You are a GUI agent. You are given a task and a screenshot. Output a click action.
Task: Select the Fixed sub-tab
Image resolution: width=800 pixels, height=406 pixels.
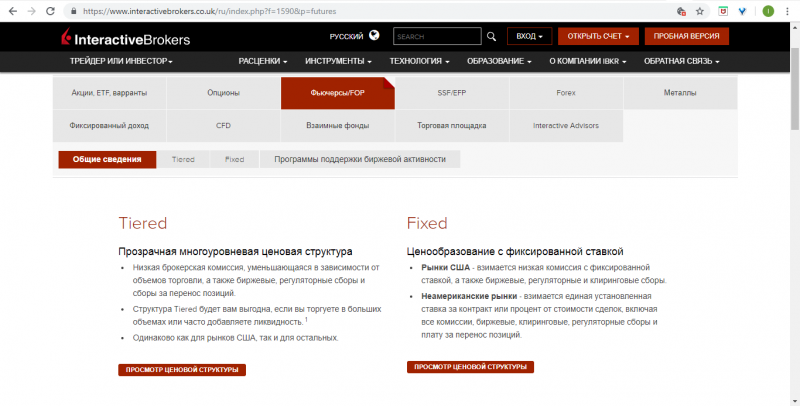(x=235, y=159)
